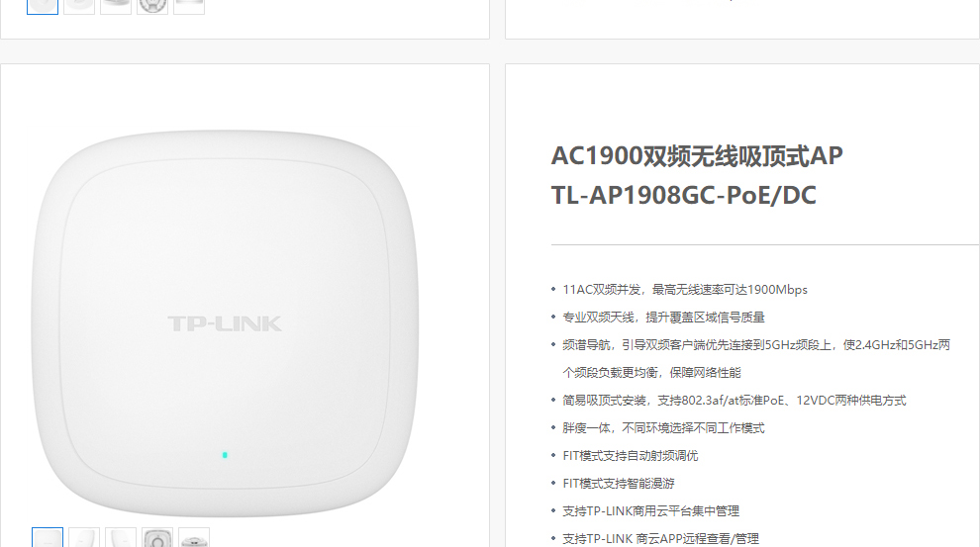Viewport: 980px width, 547px height.
Task: Open the AC1900双频无线吸顶式AP product title
Action: point(697,155)
